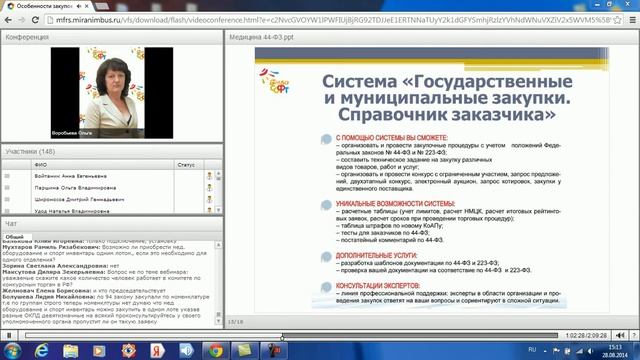Go back using the browser back arrow
This screenshot has width=640, height=360.
[8, 20]
